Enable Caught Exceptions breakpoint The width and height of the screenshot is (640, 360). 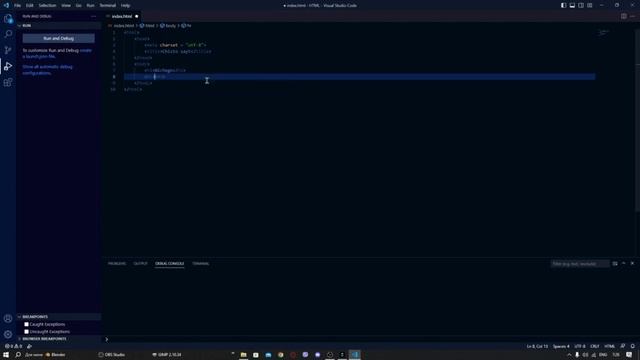[x=27, y=324]
